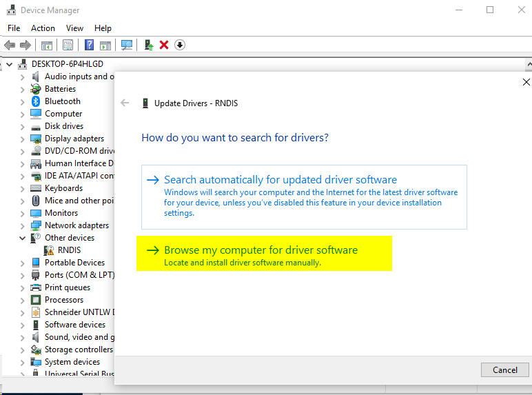
Task: Click the Other devices question-mark icon
Action: pos(36,238)
